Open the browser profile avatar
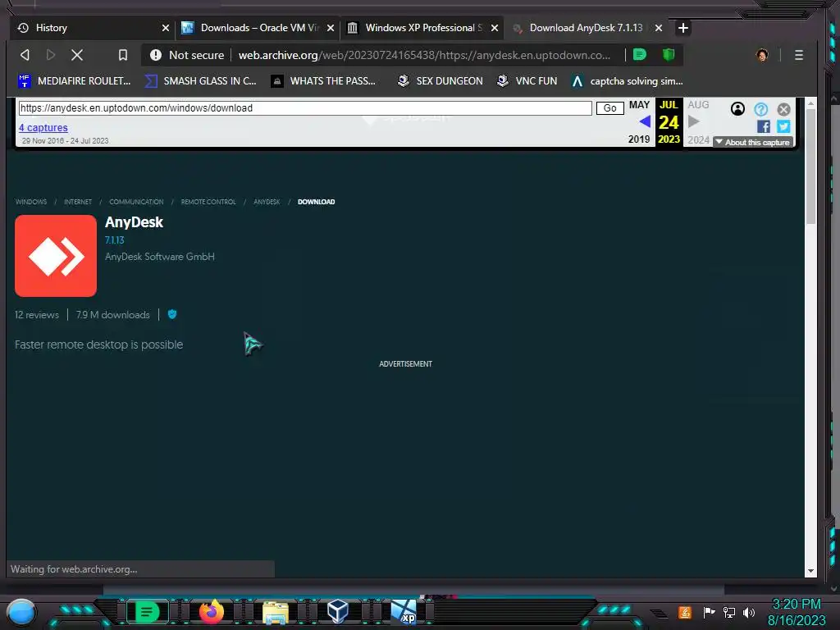 click(762, 55)
